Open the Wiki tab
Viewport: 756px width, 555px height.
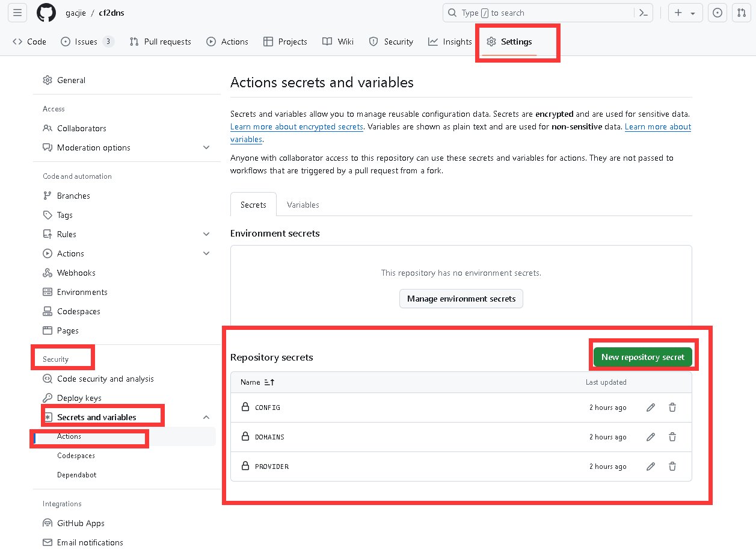point(338,42)
